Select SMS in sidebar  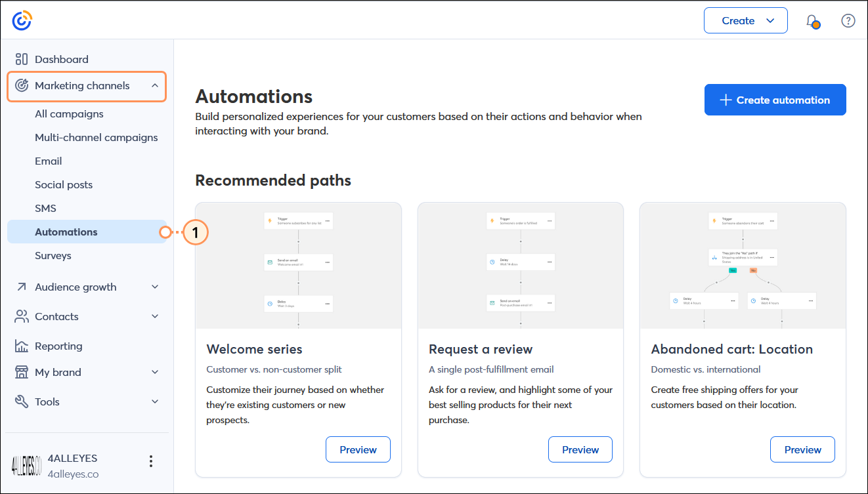(45, 209)
